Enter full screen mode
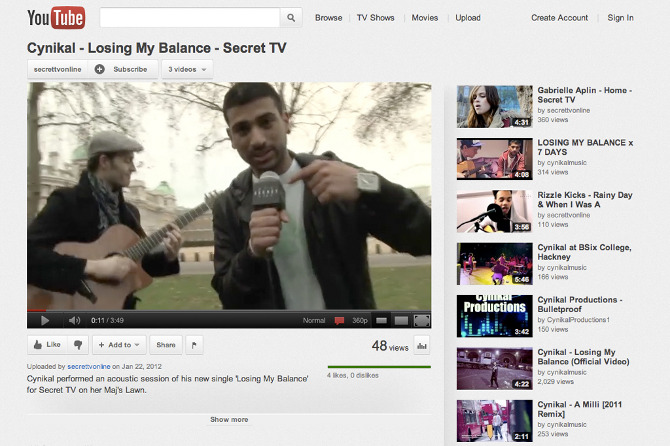This screenshot has height=446, width=670. coord(422,320)
